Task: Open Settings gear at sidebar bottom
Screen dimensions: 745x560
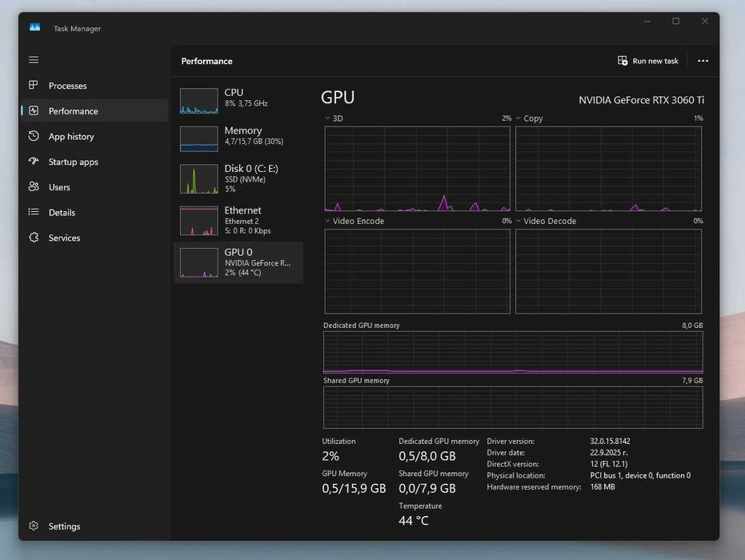Action: pos(34,526)
